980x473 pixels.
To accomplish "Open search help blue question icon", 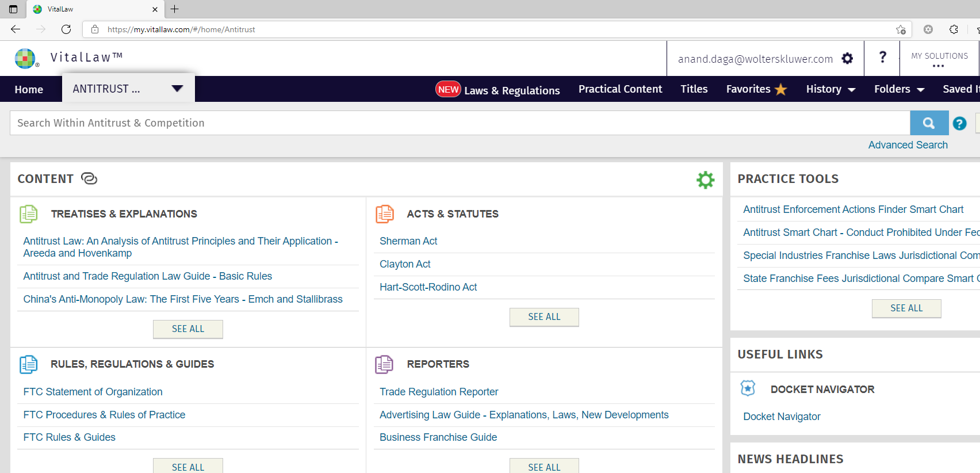I will [959, 123].
